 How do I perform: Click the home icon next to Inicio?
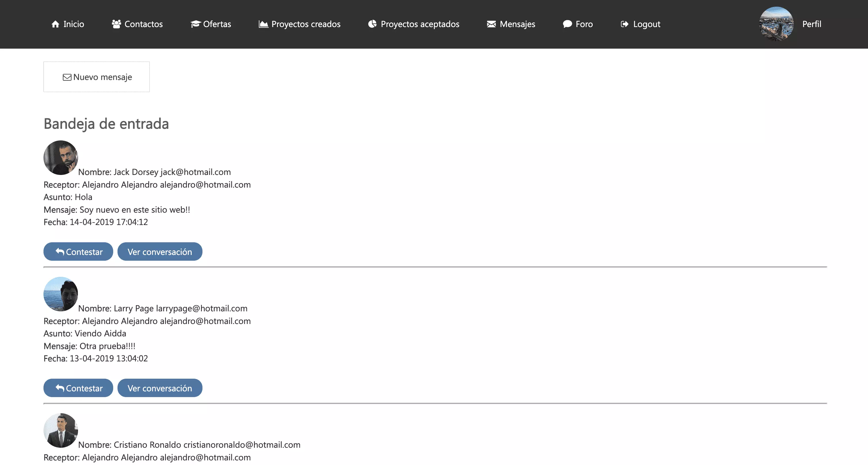click(x=55, y=24)
